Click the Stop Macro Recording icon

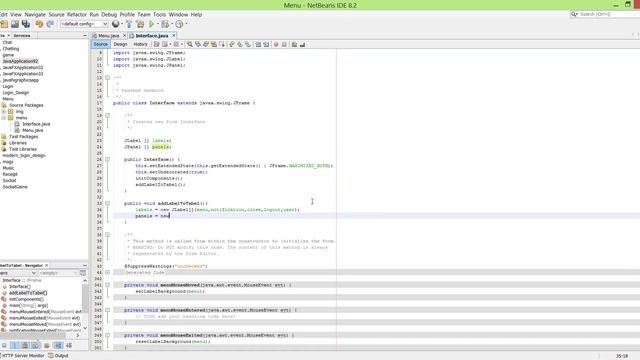click(284, 44)
